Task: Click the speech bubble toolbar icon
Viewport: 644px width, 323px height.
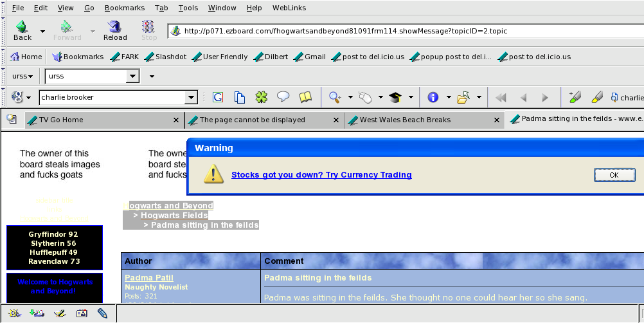Action: (283, 97)
